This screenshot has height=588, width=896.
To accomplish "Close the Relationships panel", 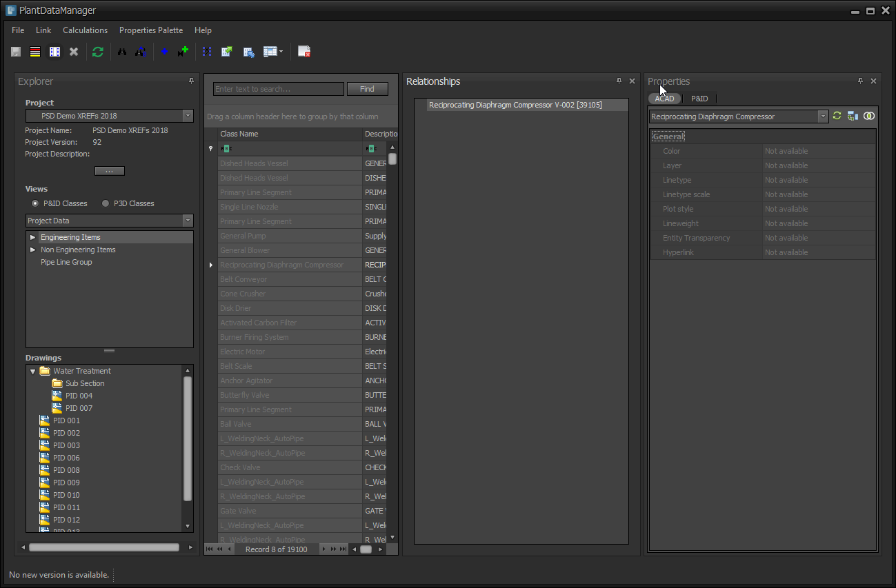I will point(632,81).
